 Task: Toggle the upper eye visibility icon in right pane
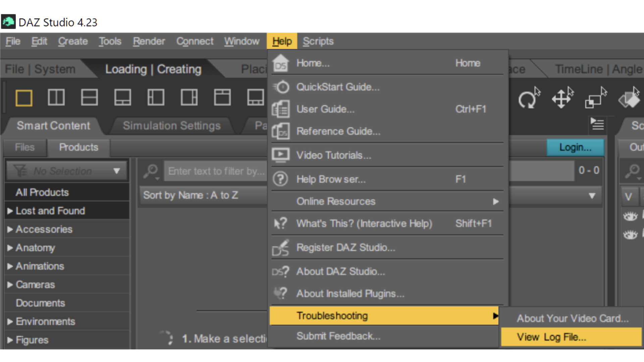tap(630, 217)
